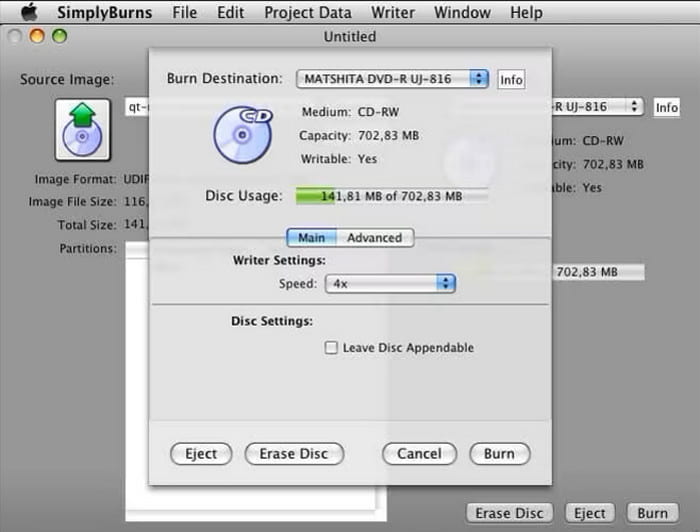
Task: Open the SimplyBurns application menu
Action: tap(104, 12)
